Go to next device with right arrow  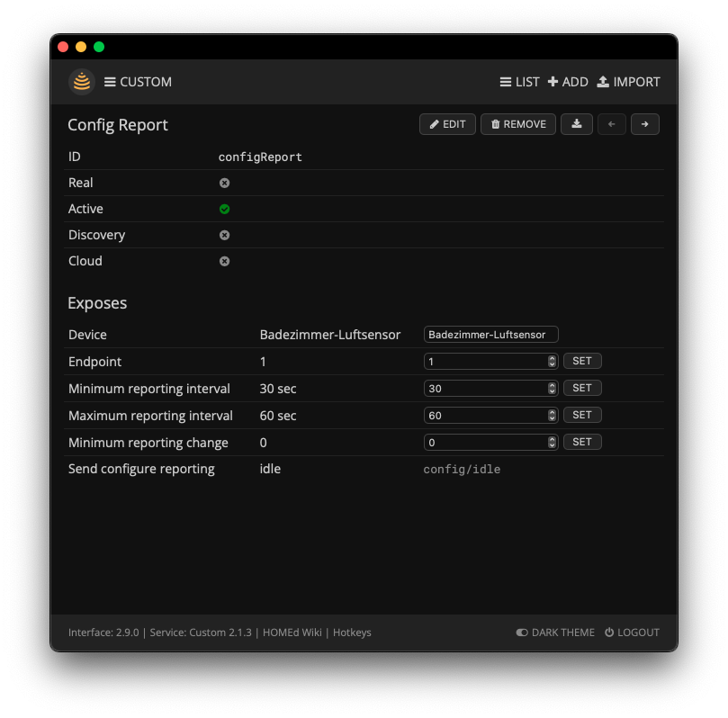coord(644,124)
